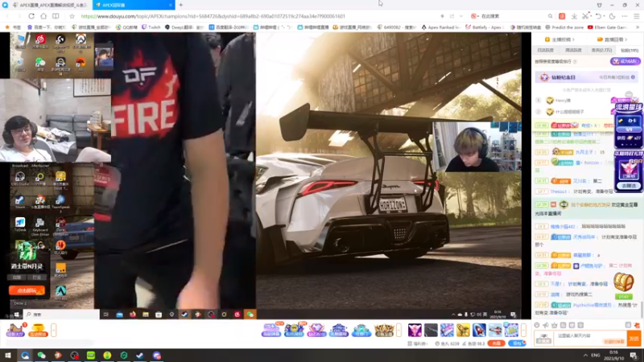The height and width of the screenshot is (362, 644).
Task: Open the emoji icon above chat input
Action: pyautogui.click(x=537, y=325)
